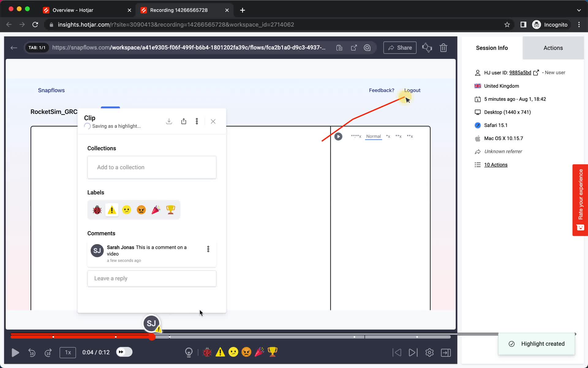Click the bug/error label icon
The height and width of the screenshot is (368, 588).
pos(97,209)
